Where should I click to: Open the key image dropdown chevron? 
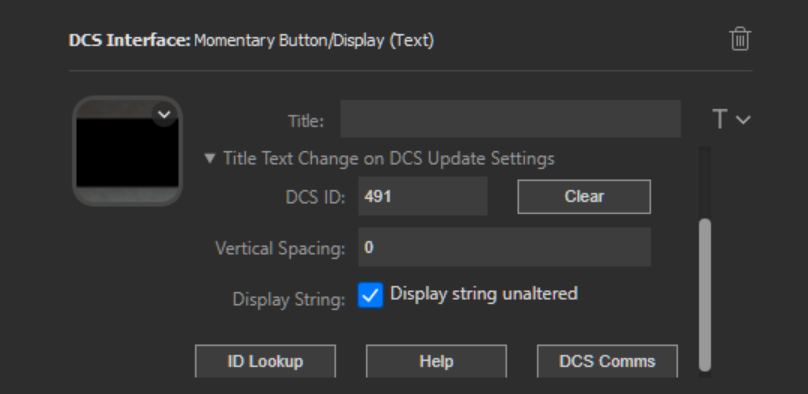tap(164, 114)
